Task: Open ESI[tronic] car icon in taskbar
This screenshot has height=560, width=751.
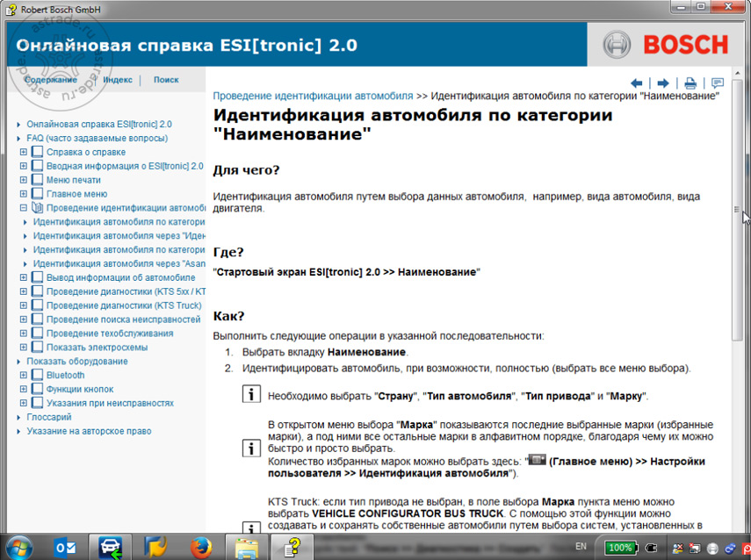Action: pyautogui.click(x=110, y=547)
